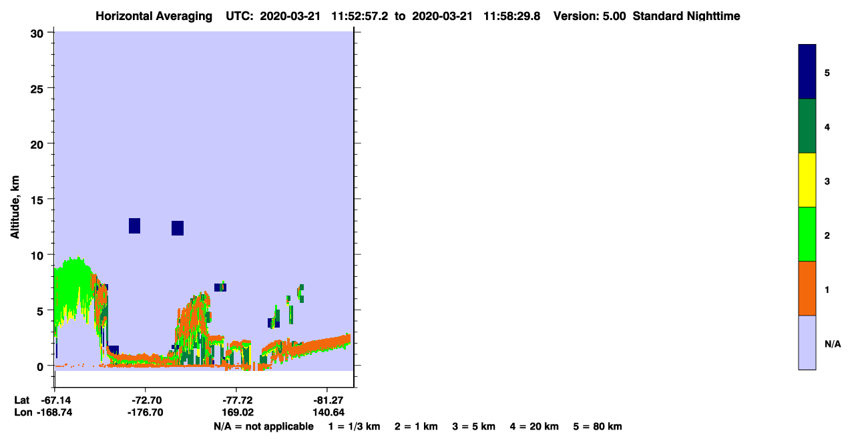Click the altitude tick label 25
868x445 pixels.
[39, 88]
